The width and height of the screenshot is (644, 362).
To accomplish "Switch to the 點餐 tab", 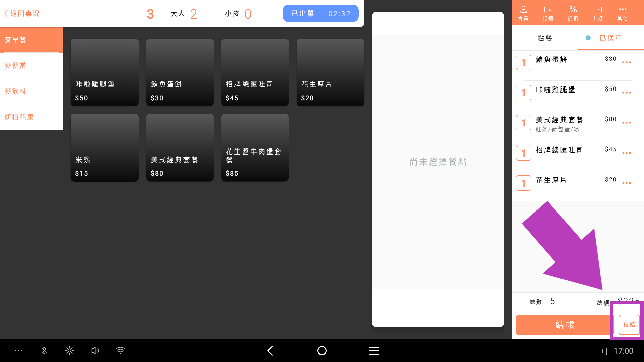I will [545, 38].
